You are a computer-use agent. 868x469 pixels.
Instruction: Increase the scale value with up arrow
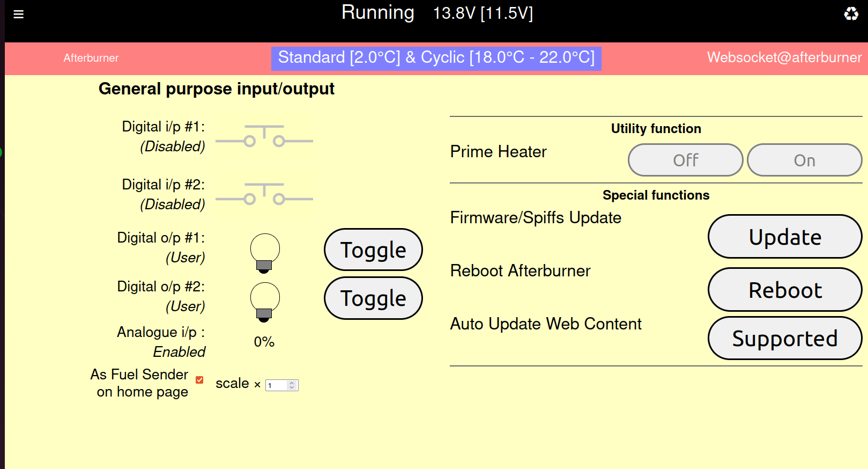tap(292, 383)
